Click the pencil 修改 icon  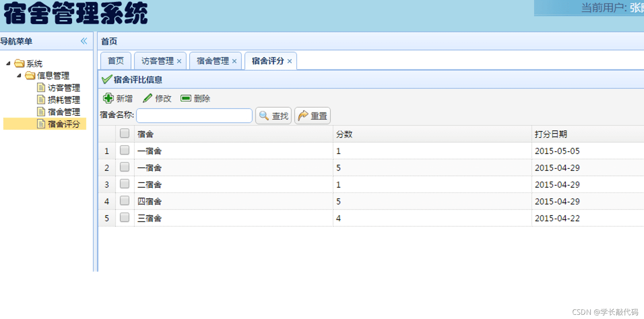pyautogui.click(x=147, y=98)
